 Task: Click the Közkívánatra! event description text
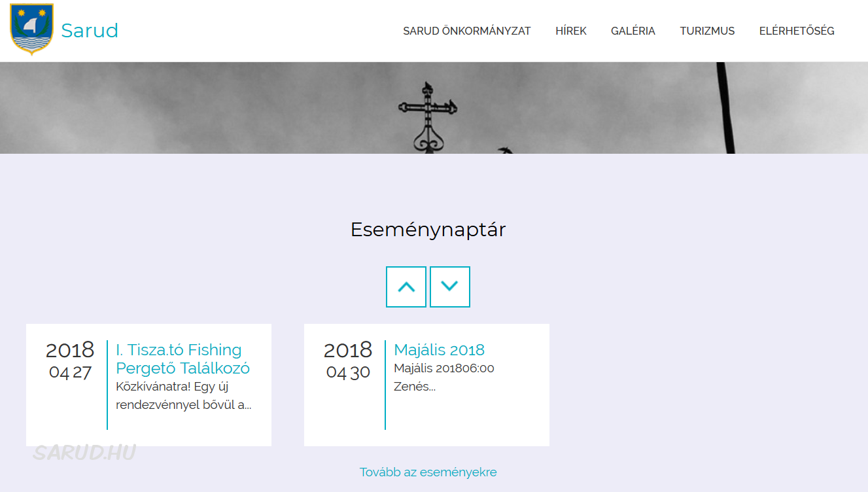184,396
